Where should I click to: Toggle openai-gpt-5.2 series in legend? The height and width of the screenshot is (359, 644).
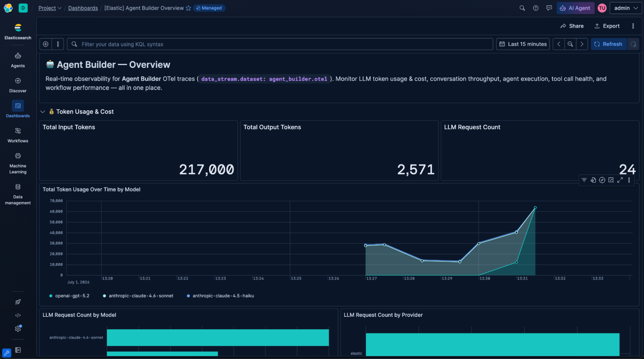[x=69, y=296]
